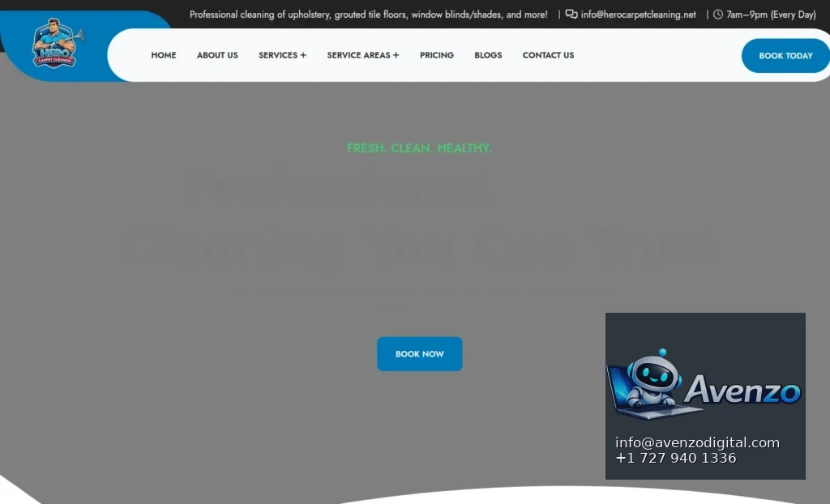
Task: Click the Fresh. Clean. Healthy. tagline
Action: 419,148
